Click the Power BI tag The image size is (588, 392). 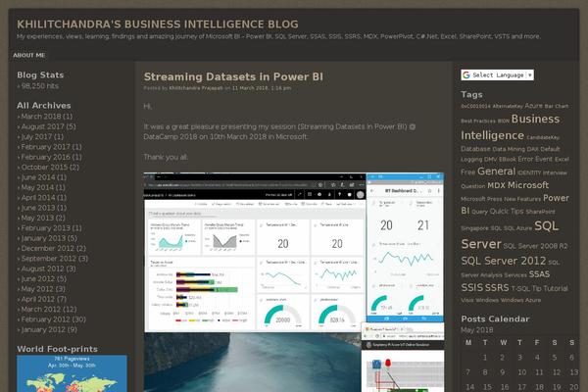[x=514, y=204]
